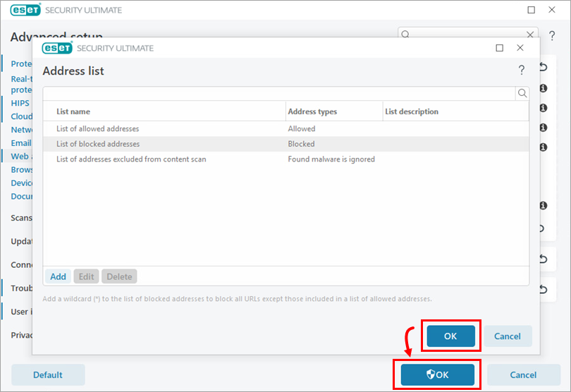Screen dimensions: 571x392
Task: Sort by the Address types column header
Action: (x=312, y=111)
